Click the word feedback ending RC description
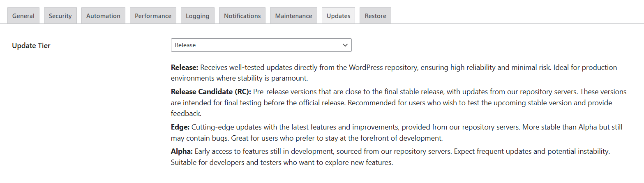The width and height of the screenshot is (644, 183). [185, 114]
